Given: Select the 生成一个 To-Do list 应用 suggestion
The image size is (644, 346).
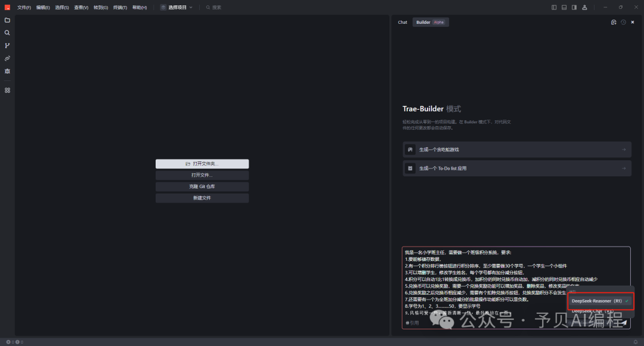Looking at the screenshot, I should 517,168.
